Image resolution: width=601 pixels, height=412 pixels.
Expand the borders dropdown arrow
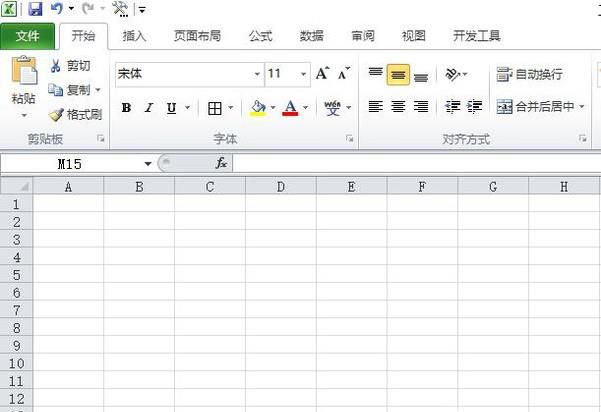click(x=231, y=108)
